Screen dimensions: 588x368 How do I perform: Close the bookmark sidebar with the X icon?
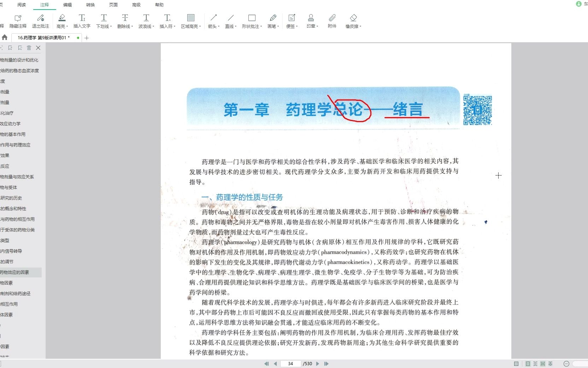pyautogui.click(x=38, y=48)
